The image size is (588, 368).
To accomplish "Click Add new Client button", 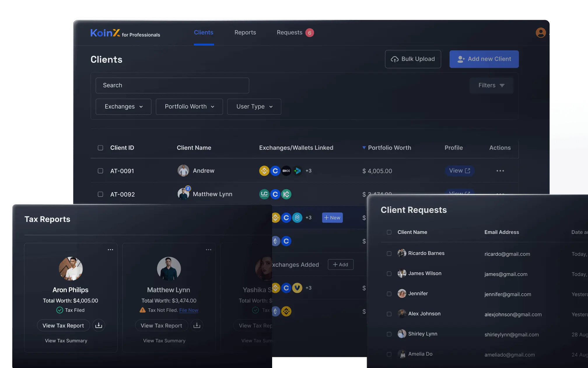I will 484,59.
